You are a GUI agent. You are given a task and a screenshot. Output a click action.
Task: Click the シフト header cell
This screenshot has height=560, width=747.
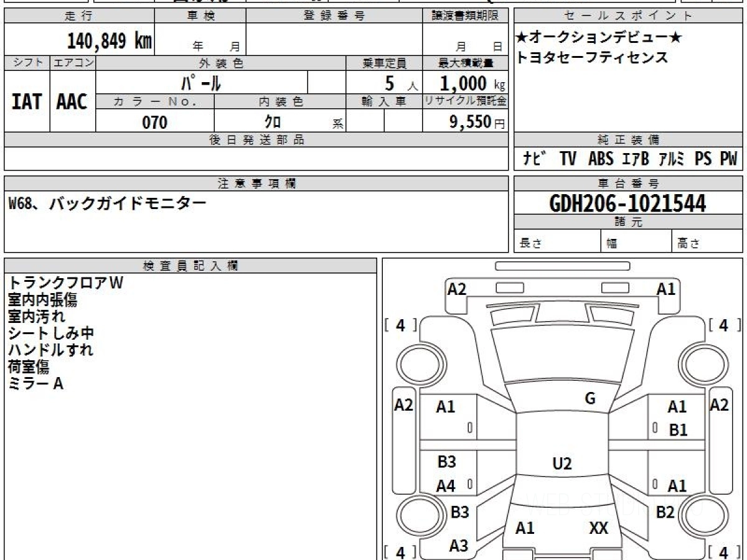tap(27, 63)
